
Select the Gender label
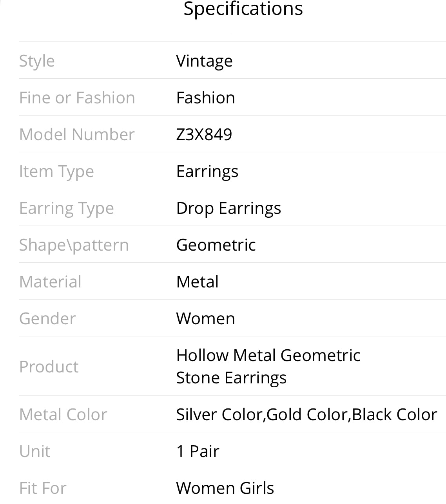(x=47, y=319)
